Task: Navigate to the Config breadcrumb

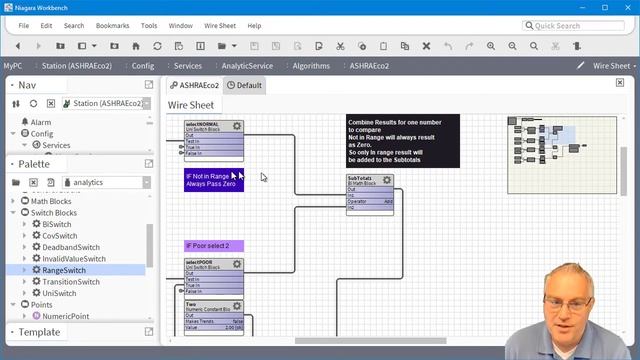Action: [143, 66]
